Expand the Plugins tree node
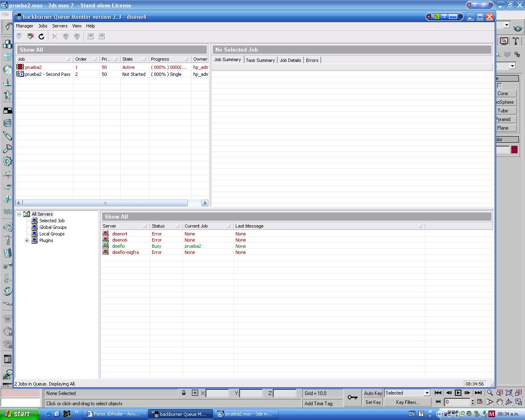Screen dimensions: 525x420 pyautogui.click(x=27, y=240)
